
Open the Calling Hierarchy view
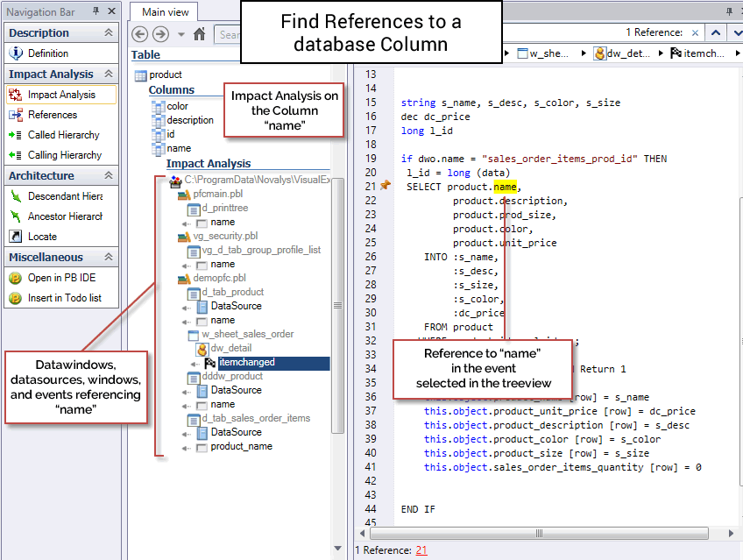coord(64,155)
